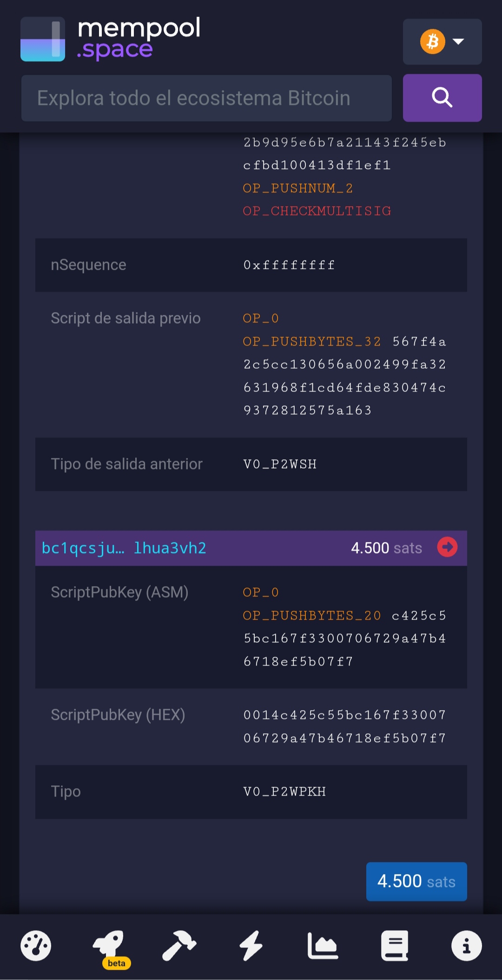The image size is (502, 980).
Task: Click the ScriptPubKey (HEX) value
Action: (344, 726)
